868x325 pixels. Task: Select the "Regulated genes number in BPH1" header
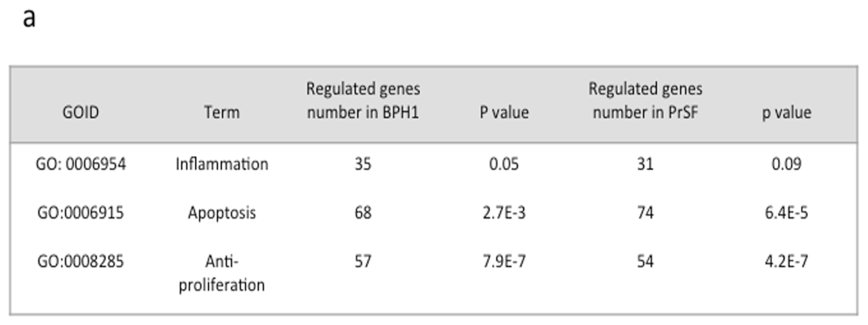point(363,101)
